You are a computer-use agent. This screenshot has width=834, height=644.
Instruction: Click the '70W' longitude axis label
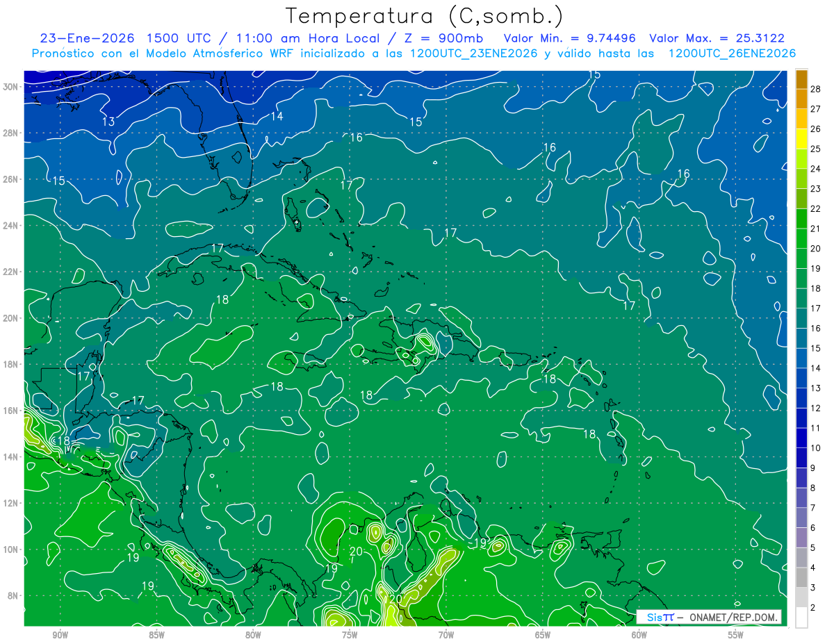coord(446,634)
